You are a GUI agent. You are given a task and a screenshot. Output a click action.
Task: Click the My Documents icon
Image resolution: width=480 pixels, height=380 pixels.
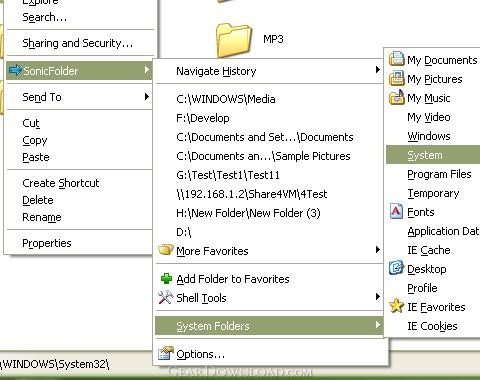pyautogui.click(x=396, y=59)
